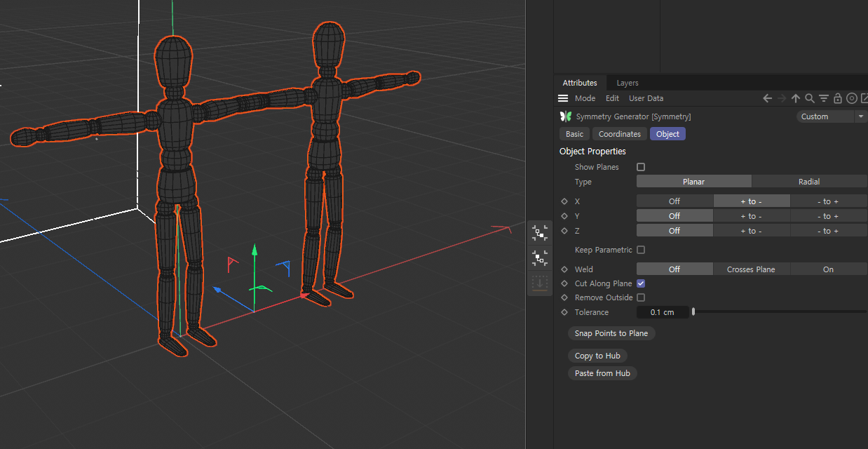Image resolution: width=868 pixels, height=449 pixels.
Task: Toggle the Y keyframe diamond
Action: point(564,216)
